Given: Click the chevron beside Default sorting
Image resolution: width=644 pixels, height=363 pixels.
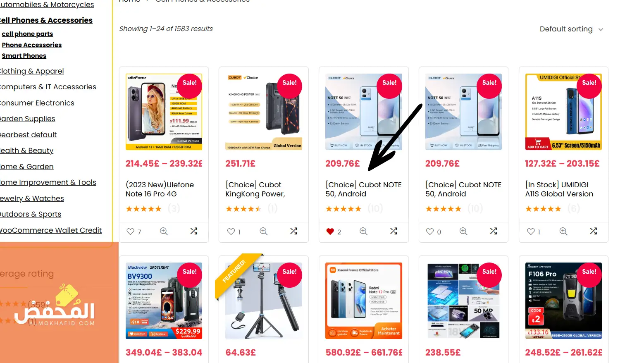Looking at the screenshot, I should [601, 30].
